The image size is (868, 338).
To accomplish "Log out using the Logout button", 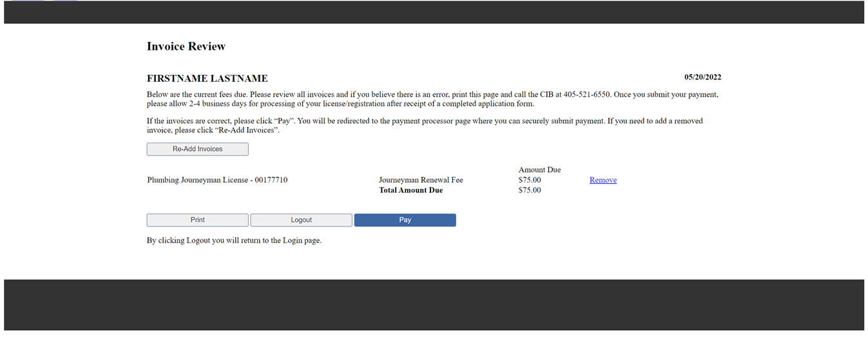I will (301, 220).
